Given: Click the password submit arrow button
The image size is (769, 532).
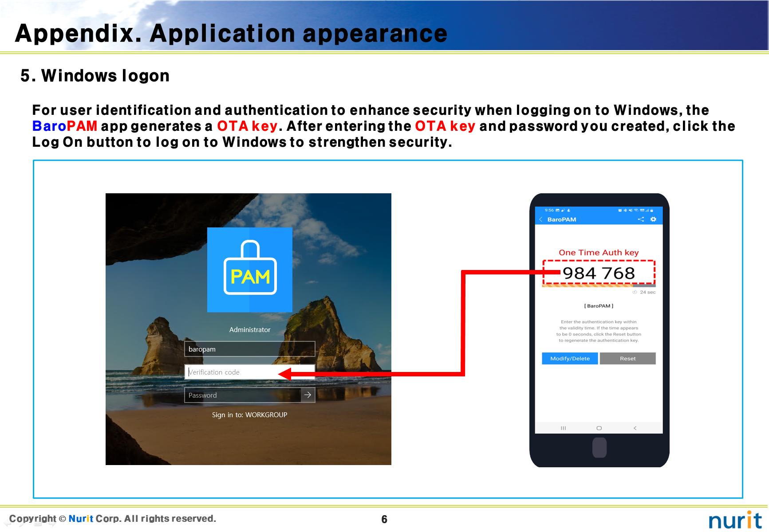Looking at the screenshot, I should coord(308,395).
